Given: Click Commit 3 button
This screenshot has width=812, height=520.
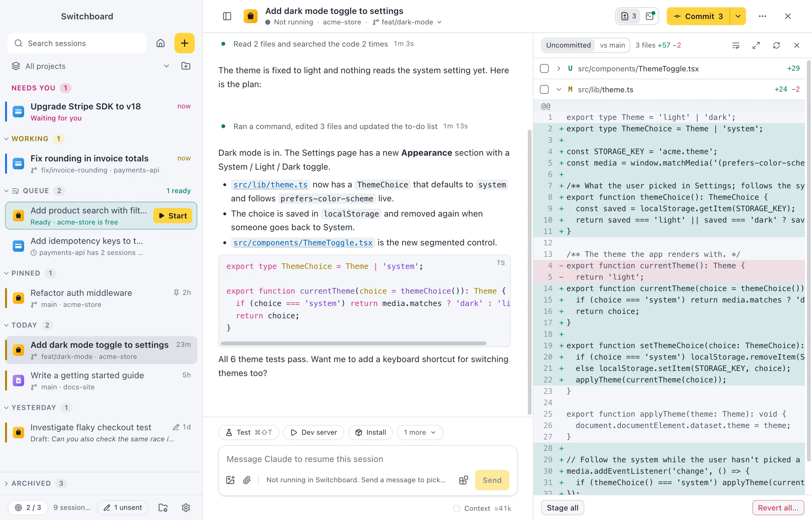Looking at the screenshot, I should point(698,16).
